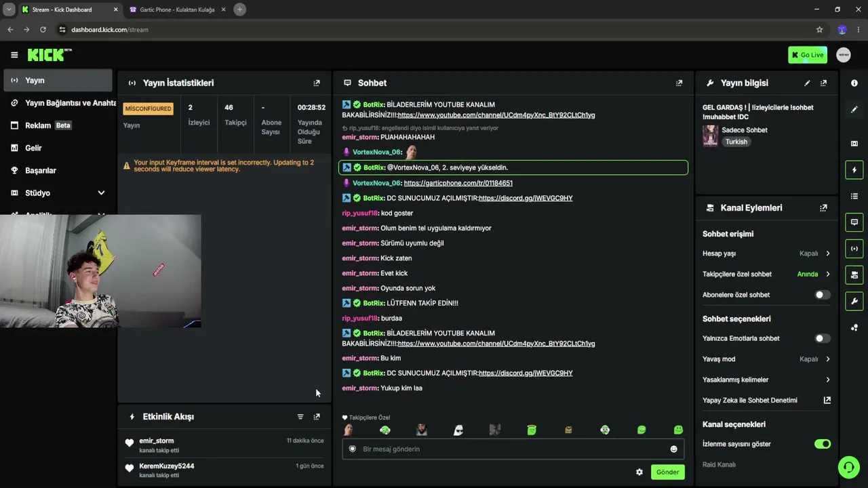This screenshot has height=488, width=868.
Task: Pop out the Kanal Eylemleri panel
Action: click(823, 208)
